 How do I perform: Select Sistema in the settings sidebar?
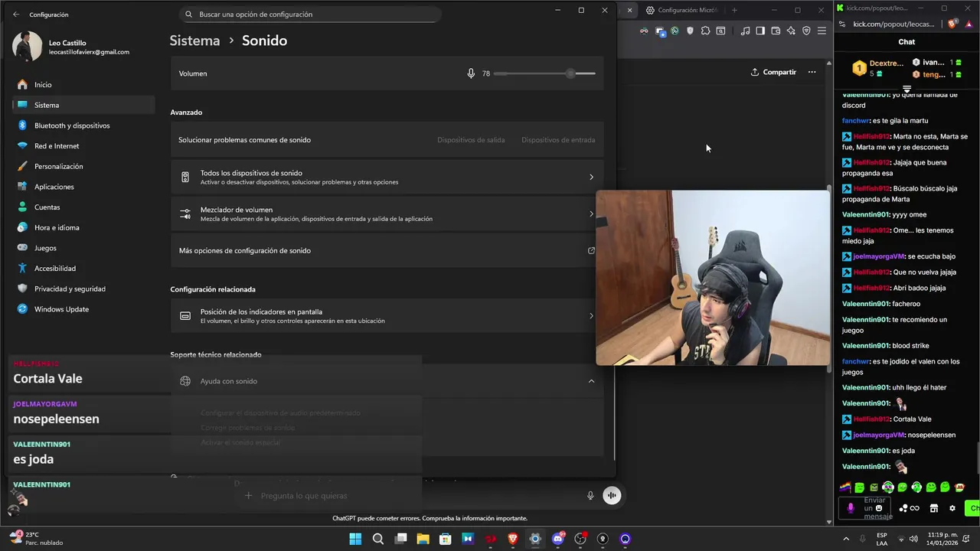coord(84,105)
